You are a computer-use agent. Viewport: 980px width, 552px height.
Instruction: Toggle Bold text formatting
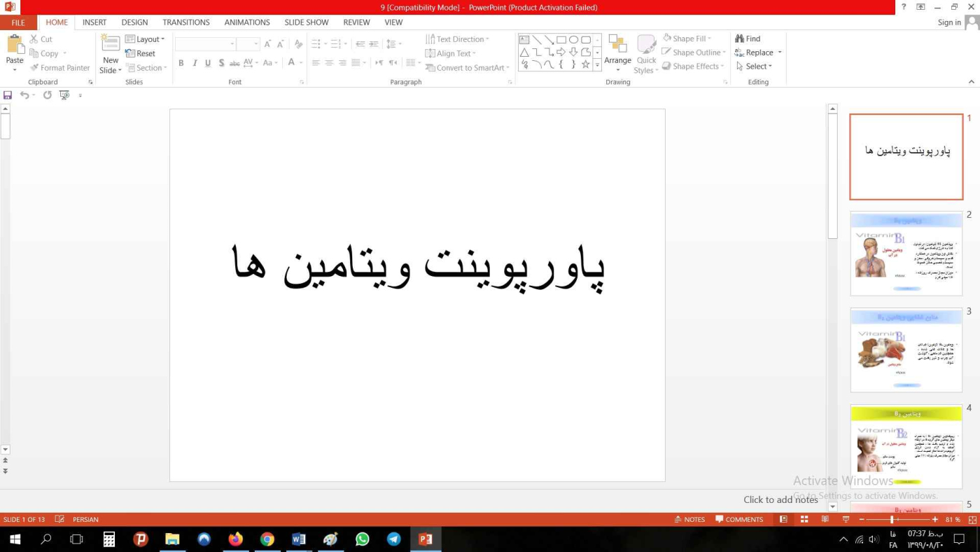point(181,63)
